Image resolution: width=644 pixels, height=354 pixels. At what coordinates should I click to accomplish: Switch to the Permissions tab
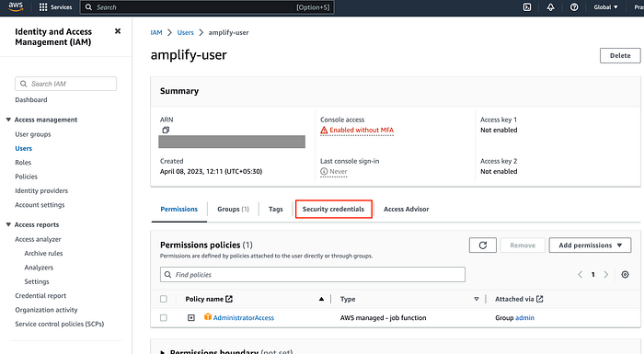[x=179, y=209]
